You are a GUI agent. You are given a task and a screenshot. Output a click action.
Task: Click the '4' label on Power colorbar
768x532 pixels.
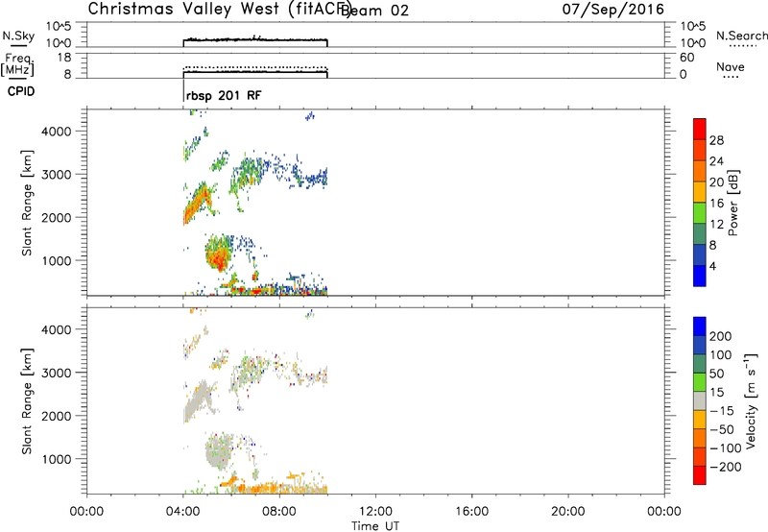[712, 266]
